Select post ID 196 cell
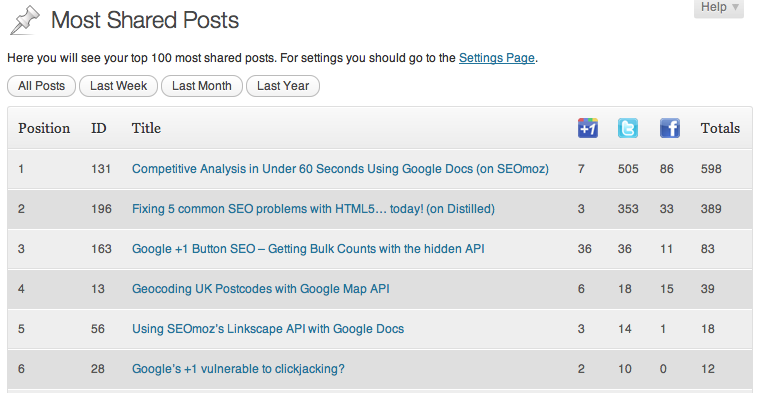This screenshot has height=393, width=761. [101, 209]
